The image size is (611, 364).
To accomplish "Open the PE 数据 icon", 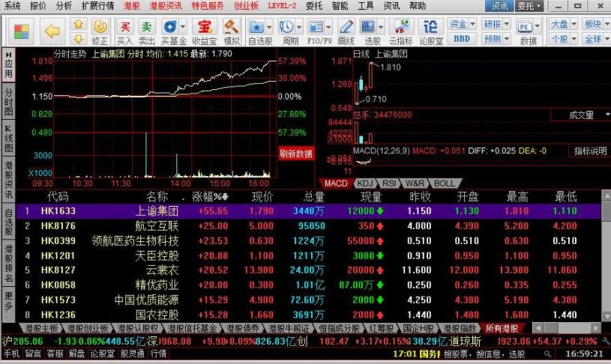I will [x=525, y=27].
